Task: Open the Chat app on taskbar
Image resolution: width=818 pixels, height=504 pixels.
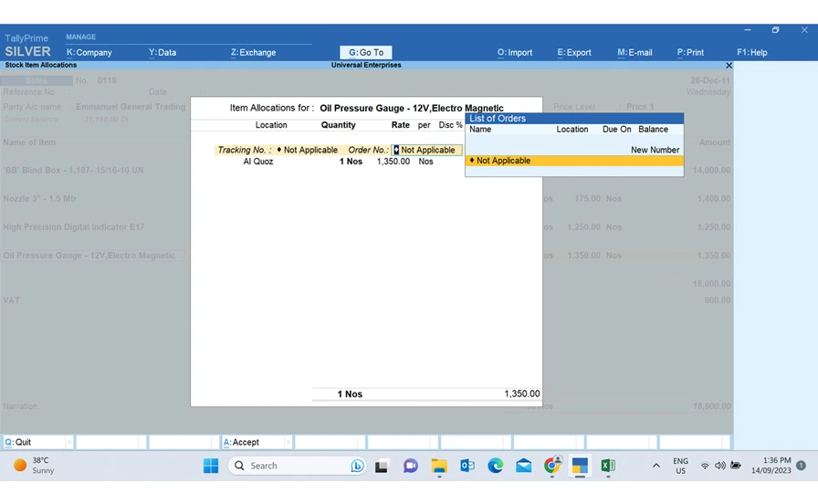Action: 410,466
